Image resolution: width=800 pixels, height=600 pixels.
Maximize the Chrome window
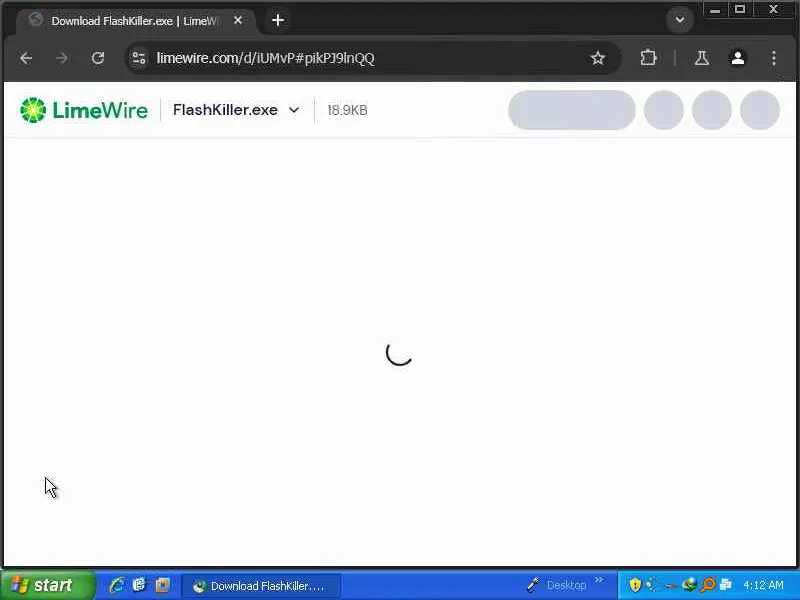(x=740, y=10)
